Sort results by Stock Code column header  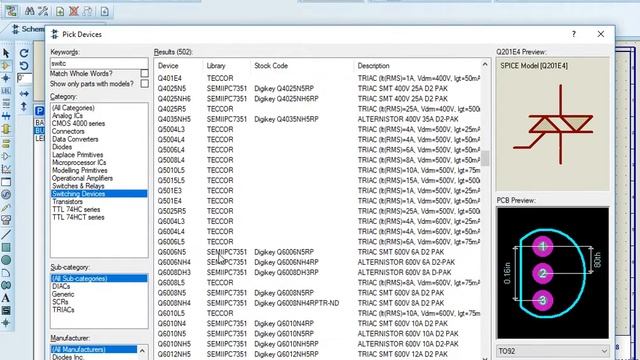[x=271, y=66]
